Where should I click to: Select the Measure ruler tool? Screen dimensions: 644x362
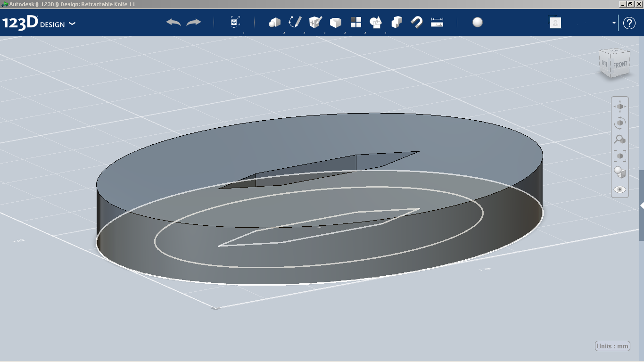[438, 23]
